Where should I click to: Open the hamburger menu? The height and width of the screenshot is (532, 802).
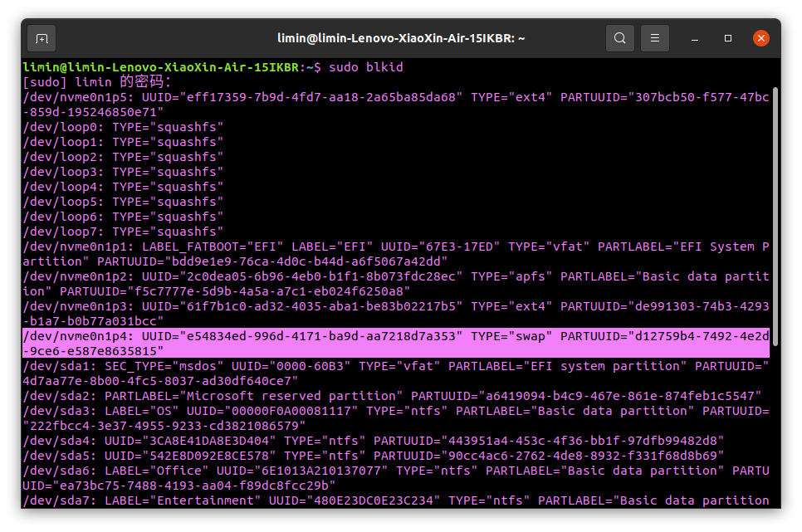coord(655,38)
